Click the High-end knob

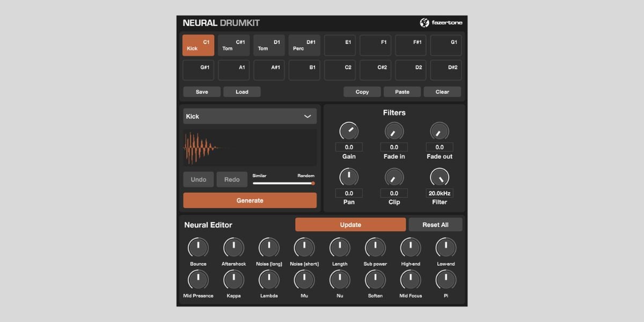[x=411, y=247]
